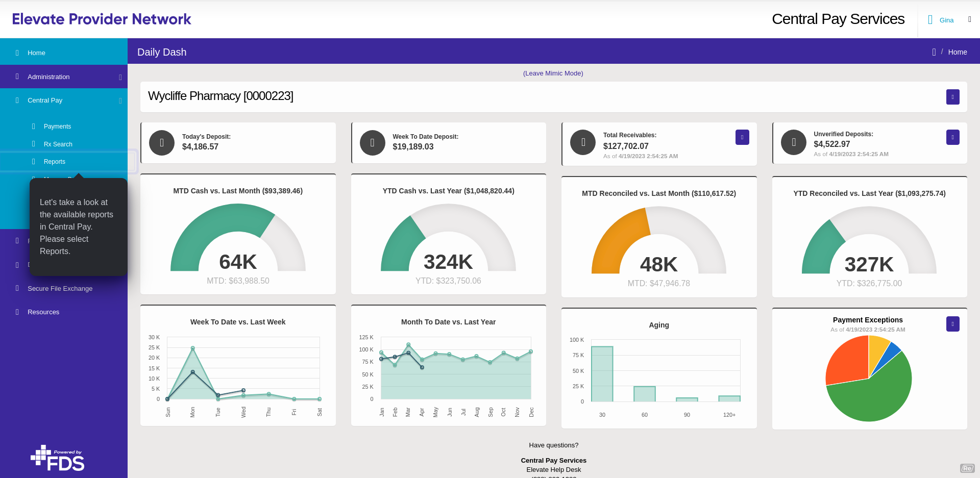Expand the Administration menu arrow

(120, 77)
